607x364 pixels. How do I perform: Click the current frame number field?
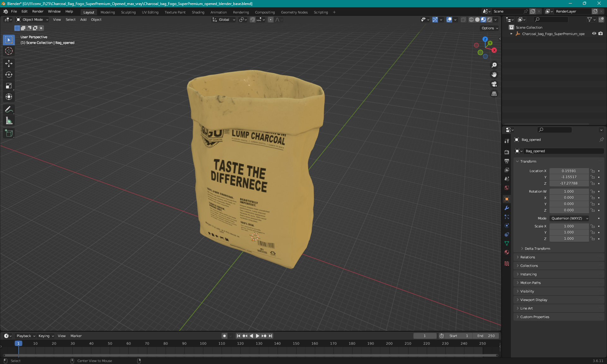coord(425,336)
